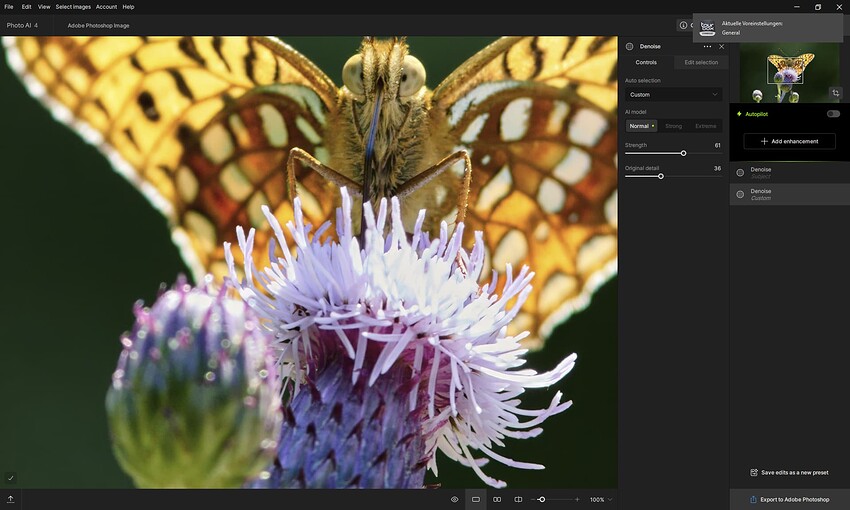
Task: Select the Strong AI model option
Action: tap(674, 126)
